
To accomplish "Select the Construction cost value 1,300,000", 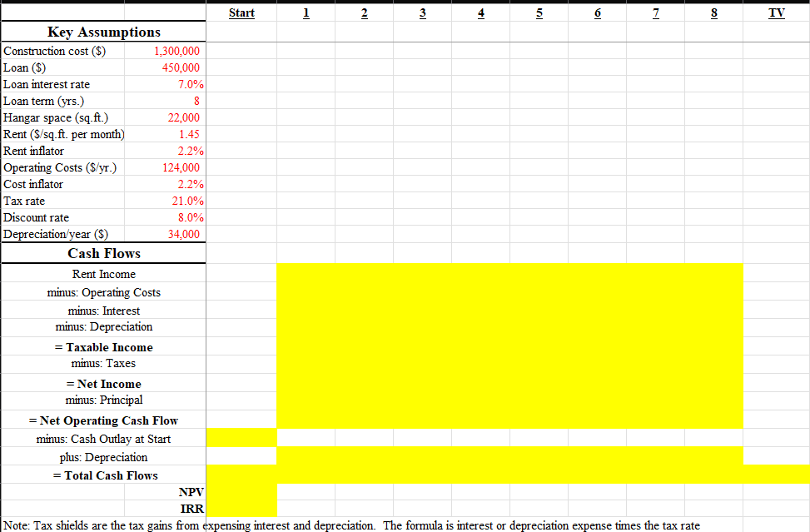I will 176,51.
